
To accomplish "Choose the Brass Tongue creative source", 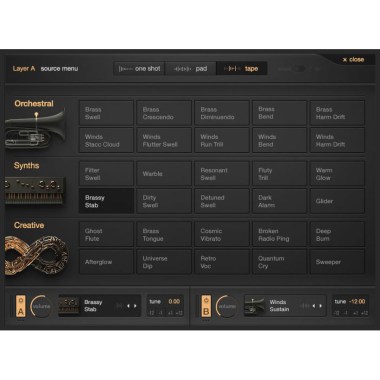I will point(164,234).
